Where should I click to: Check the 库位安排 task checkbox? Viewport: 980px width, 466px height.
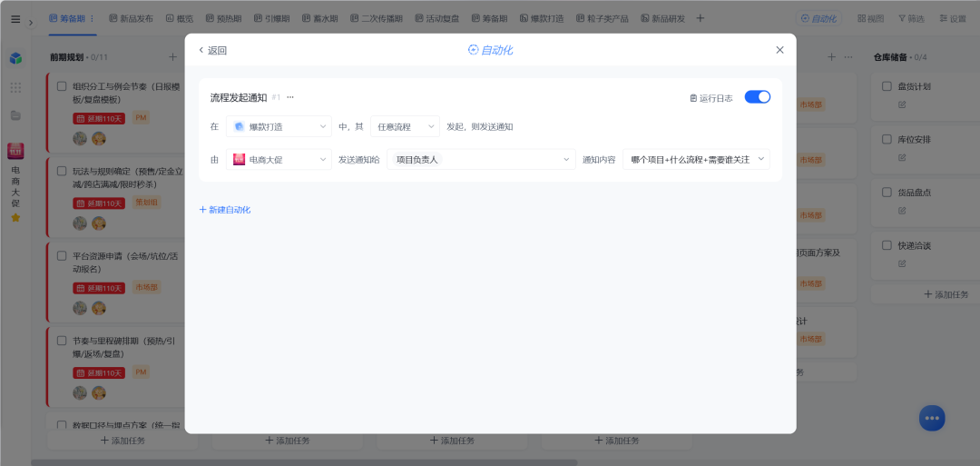(887, 140)
